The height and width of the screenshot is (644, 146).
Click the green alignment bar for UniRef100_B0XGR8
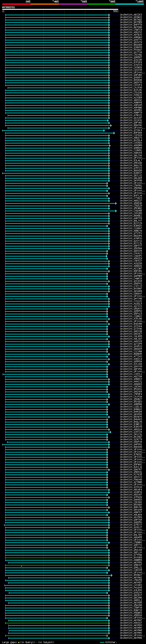(x=57, y=557)
